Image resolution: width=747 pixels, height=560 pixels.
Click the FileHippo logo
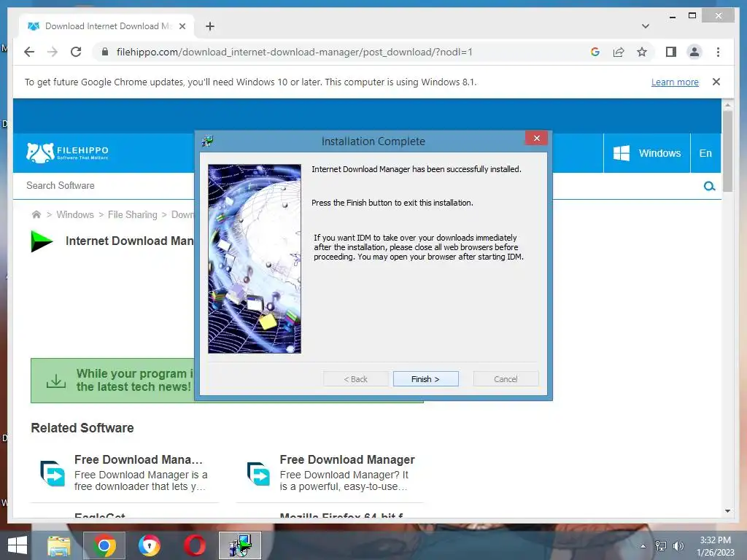pos(67,152)
